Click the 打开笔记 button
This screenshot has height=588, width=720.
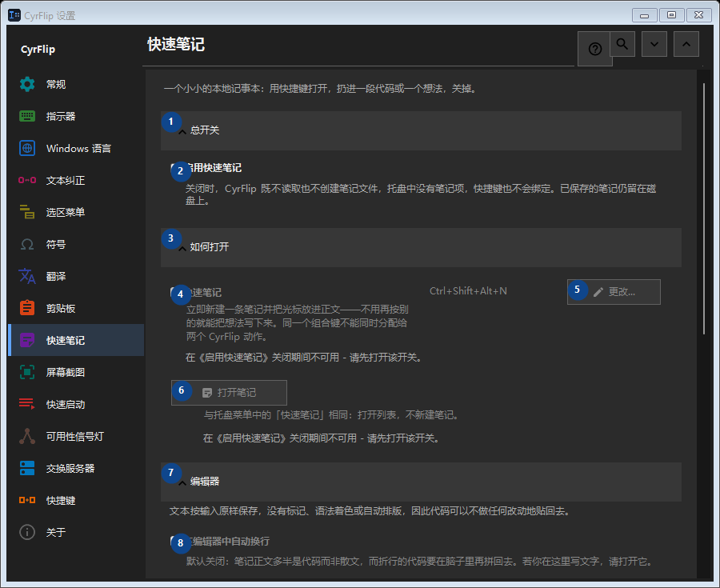pyautogui.click(x=229, y=393)
